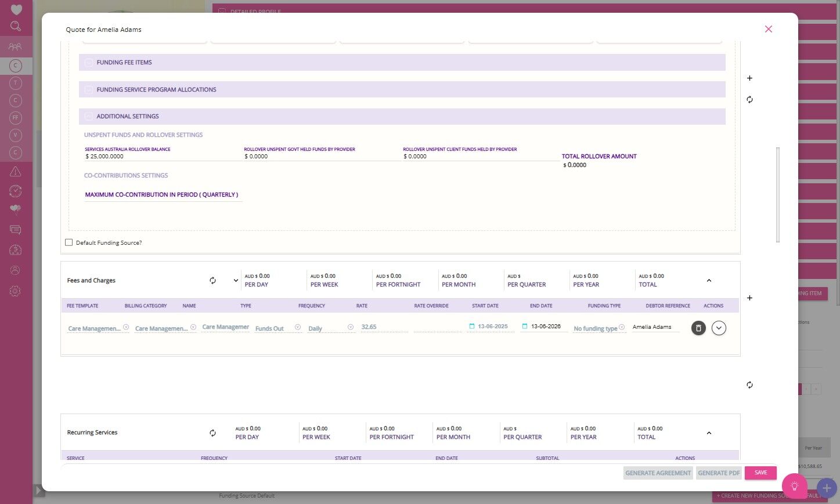Open the warning triangle alerts icon
840x504 pixels.
click(16, 171)
